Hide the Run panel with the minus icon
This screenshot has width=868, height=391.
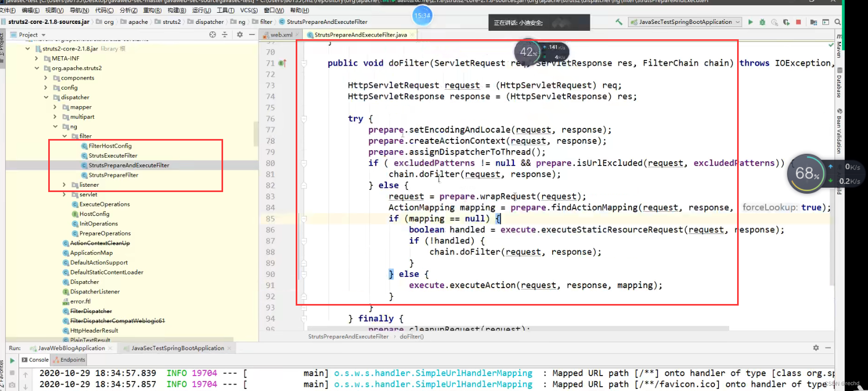coord(828,348)
